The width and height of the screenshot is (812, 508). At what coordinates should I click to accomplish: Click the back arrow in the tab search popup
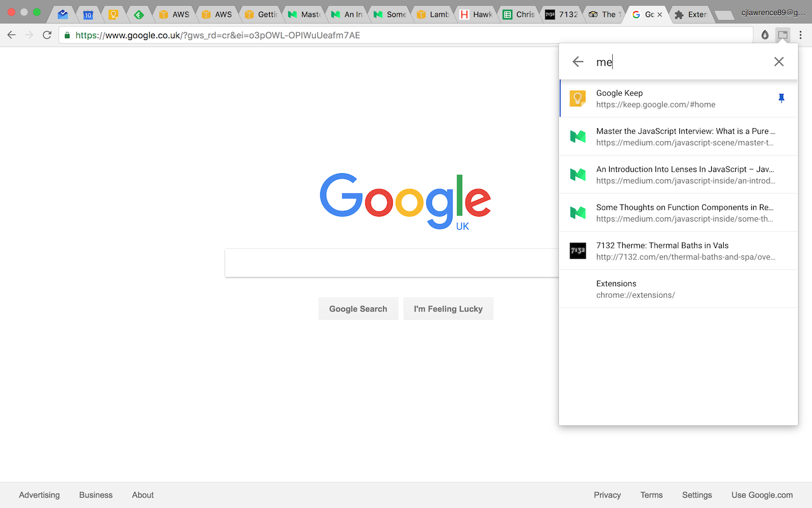(x=578, y=62)
